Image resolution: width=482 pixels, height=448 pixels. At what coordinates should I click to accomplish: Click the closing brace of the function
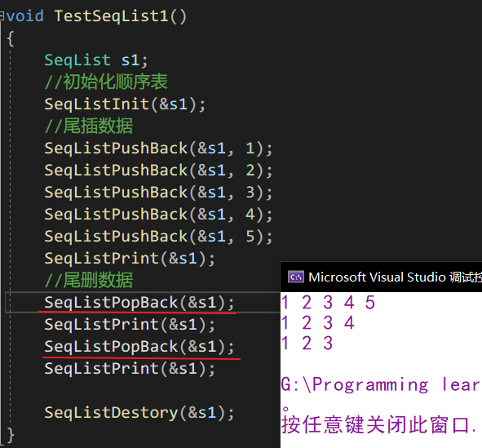[11, 435]
